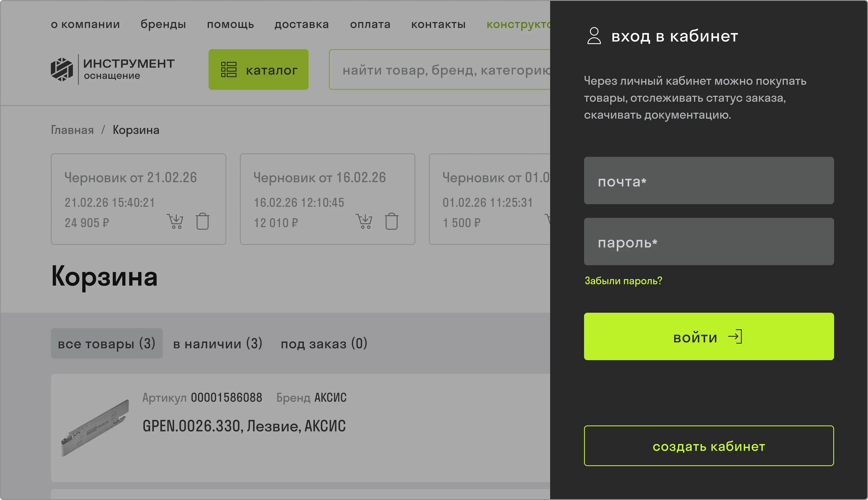Click the 'вход в кабинет' heading
The height and width of the screenshot is (500, 868).
pyautogui.click(x=675, y=36)
